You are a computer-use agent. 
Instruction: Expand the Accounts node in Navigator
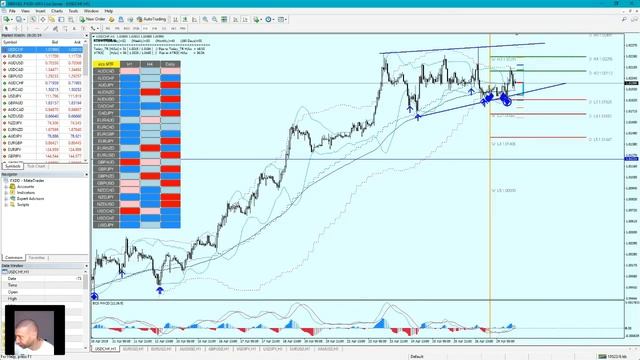(6, 187)
